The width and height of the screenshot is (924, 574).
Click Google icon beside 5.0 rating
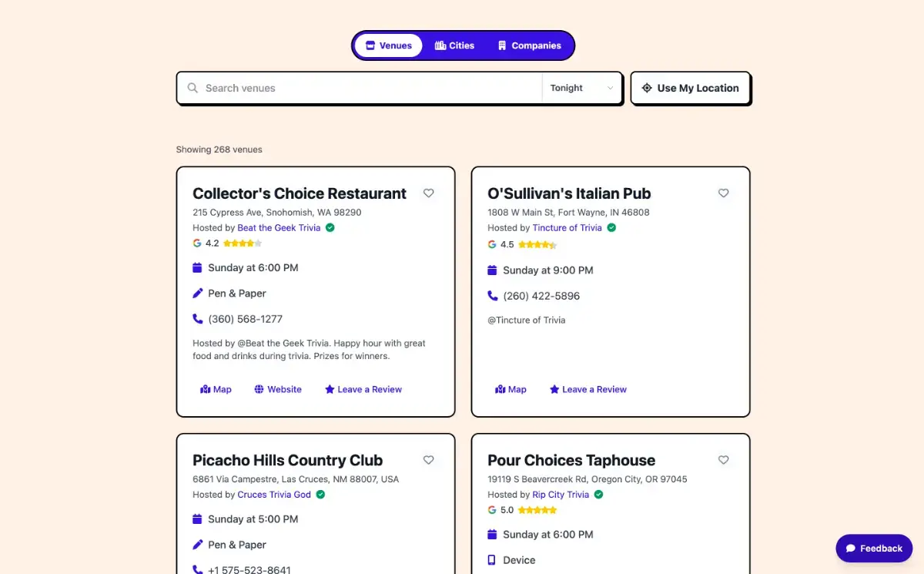pyautogui.click(x=492, y=510)
